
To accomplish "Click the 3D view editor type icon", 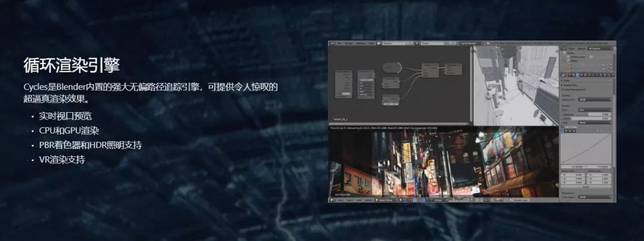I will pyautogui.click(x=332, y=200).
